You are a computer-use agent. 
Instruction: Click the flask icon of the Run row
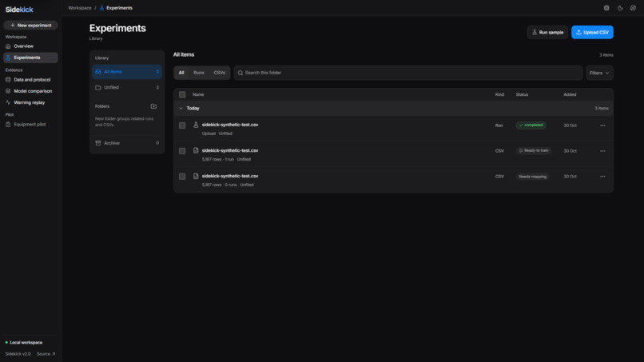pyautogui.click(x=196, y=125)
